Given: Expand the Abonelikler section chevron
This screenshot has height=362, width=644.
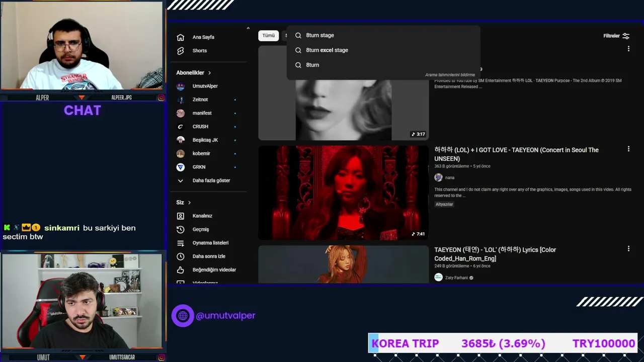Looking at the screenshot, I should [209, 73].
